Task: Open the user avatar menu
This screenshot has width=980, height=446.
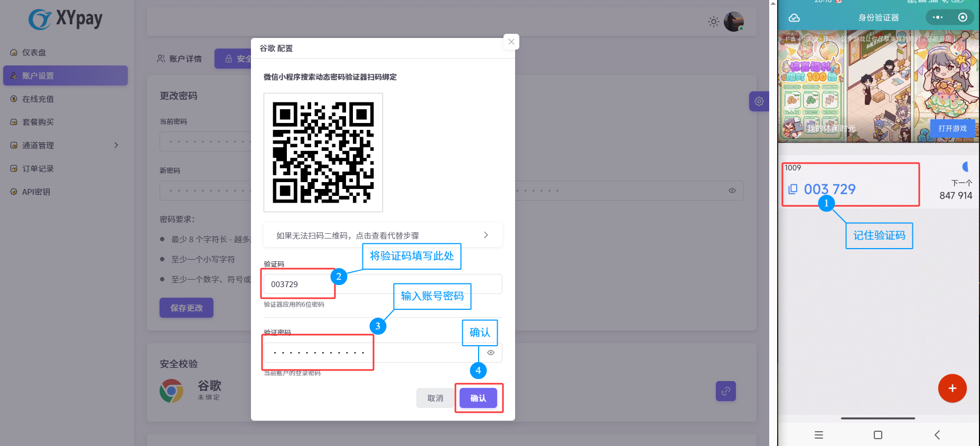Action: pos(733,22)
